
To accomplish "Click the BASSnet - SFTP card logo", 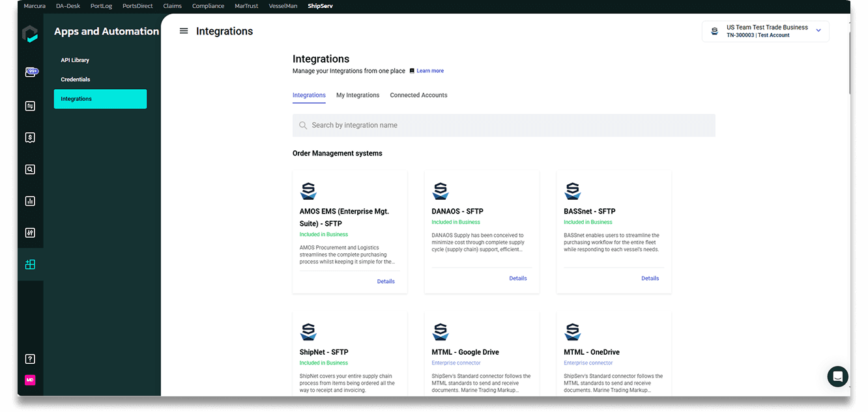I will pos(572,191).
